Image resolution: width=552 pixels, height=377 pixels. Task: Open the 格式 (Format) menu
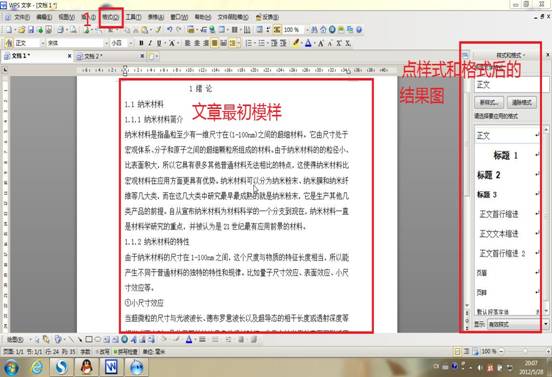click(x=111, y=17)
